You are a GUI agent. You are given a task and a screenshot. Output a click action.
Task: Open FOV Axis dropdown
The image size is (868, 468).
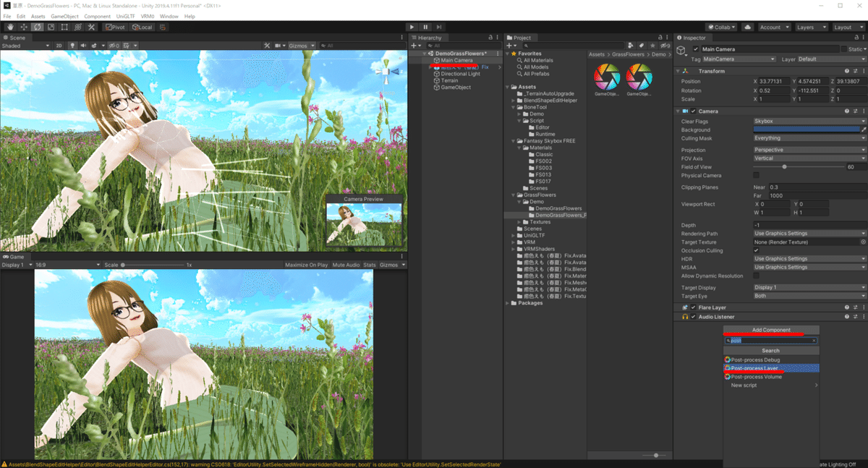point(809,158)
